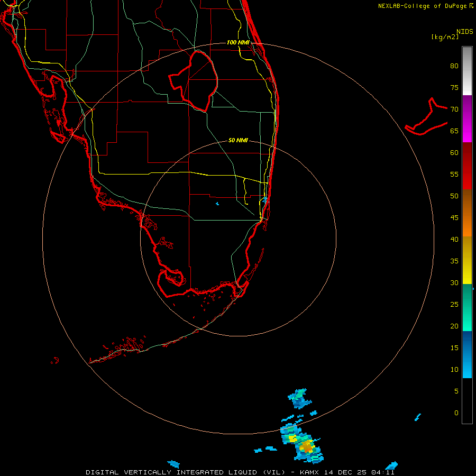Select the black bottom segment of color scale
This screenshot has width=476, height=476.
467,401
